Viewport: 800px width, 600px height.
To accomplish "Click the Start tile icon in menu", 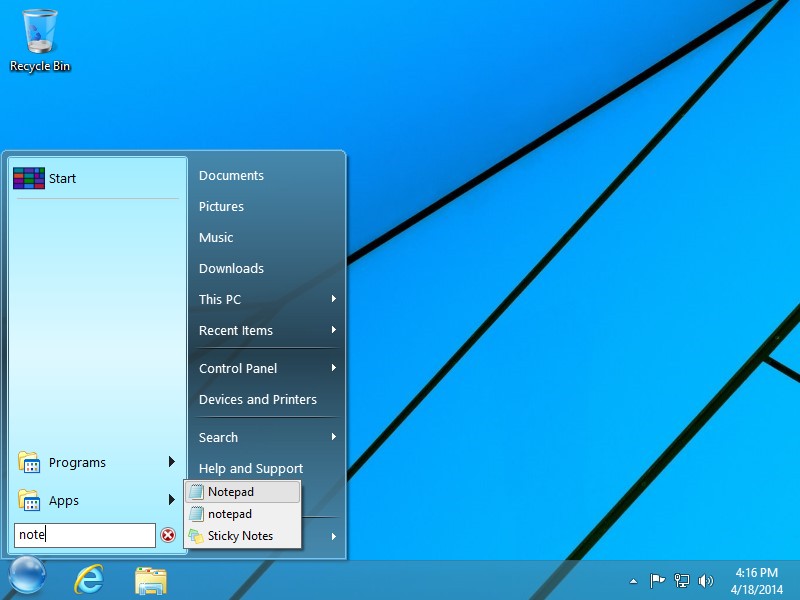I will [29, 178].
